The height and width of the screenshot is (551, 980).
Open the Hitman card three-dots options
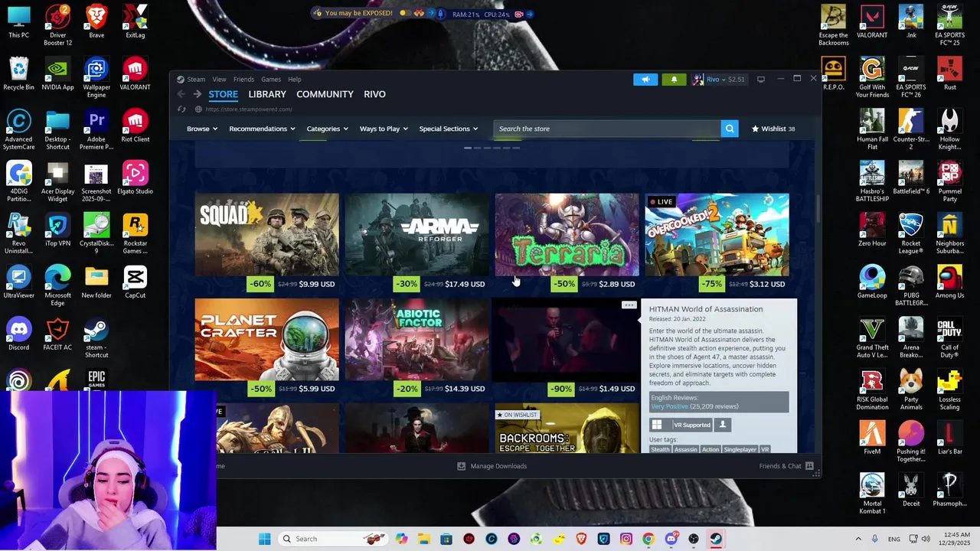click(x=629, y=305)
